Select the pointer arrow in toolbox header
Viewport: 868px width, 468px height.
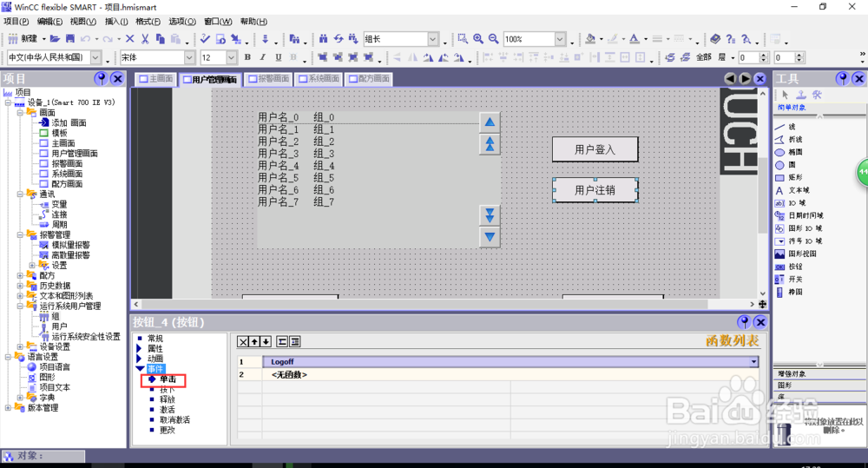(x=786, y=95)
